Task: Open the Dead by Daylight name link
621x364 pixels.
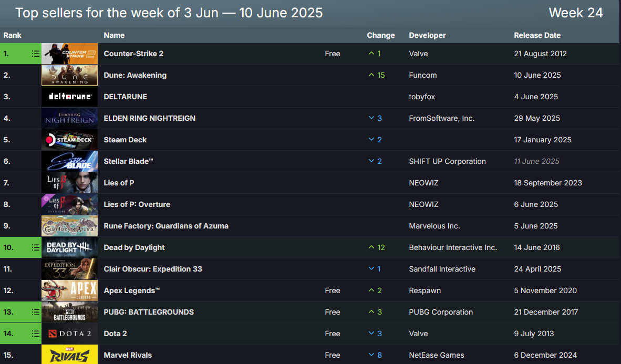Action: (x=134, y=247)
